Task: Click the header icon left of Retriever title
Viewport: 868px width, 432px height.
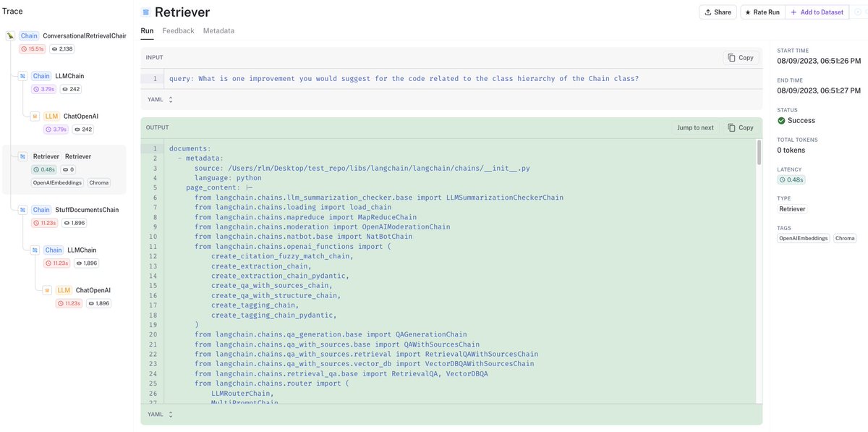Action: point(145,12)
